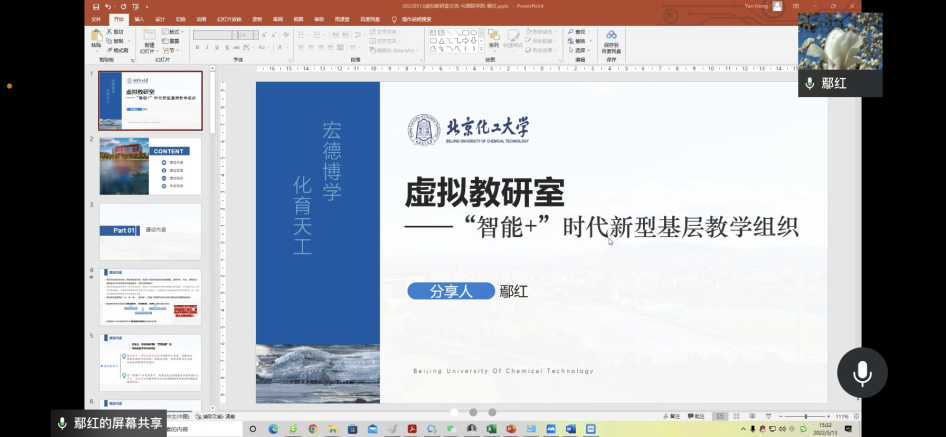Increase font size with the large A icon
Viewport: 946px width, 437px height.
point(264,35)
